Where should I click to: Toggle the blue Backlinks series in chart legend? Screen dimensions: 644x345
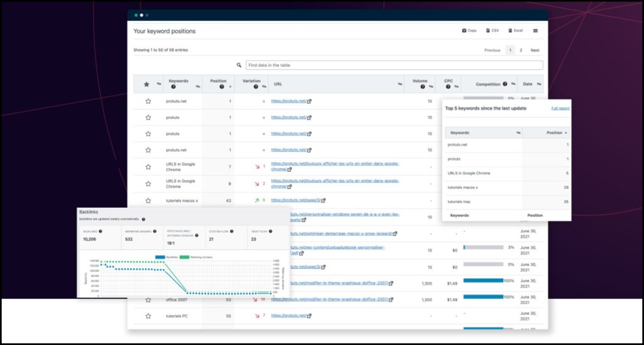click(x=166, y=257)
